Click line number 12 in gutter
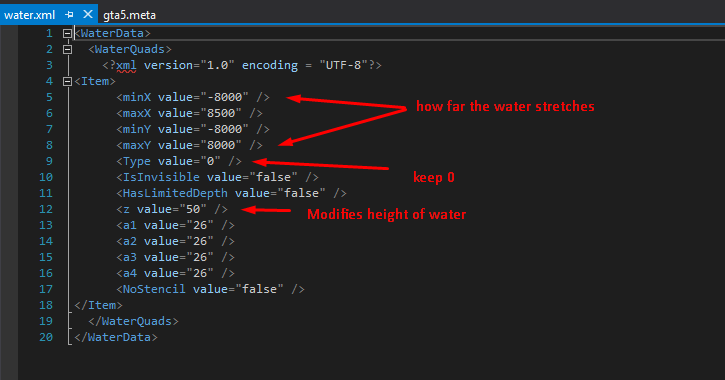 pyautogui.click(x=46, y=209)
